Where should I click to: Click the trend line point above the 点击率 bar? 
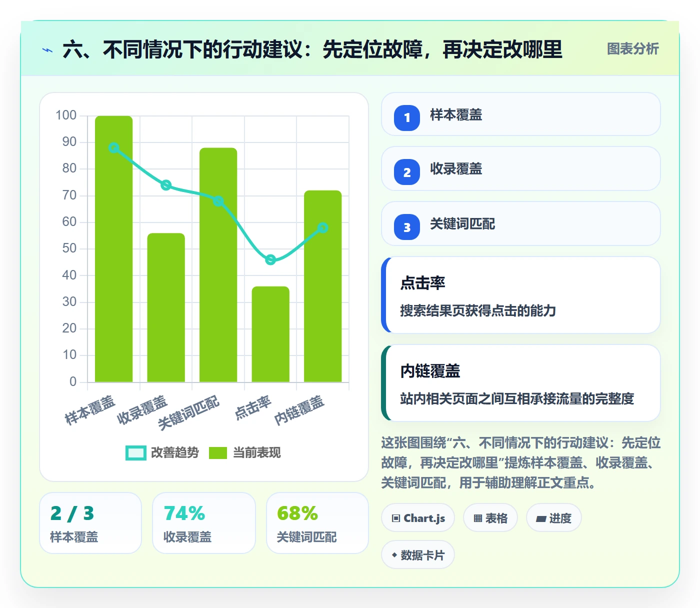[x=270, y=259]
